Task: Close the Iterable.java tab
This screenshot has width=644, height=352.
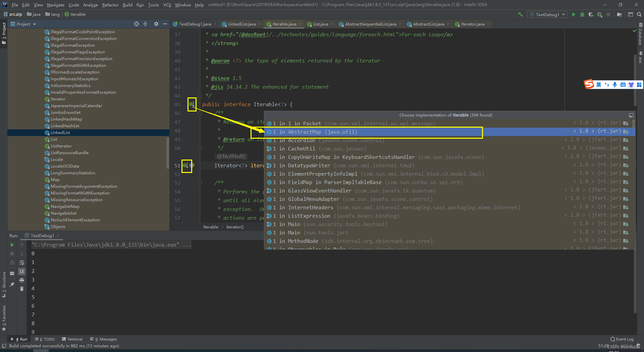Action: tap(300, 24)
